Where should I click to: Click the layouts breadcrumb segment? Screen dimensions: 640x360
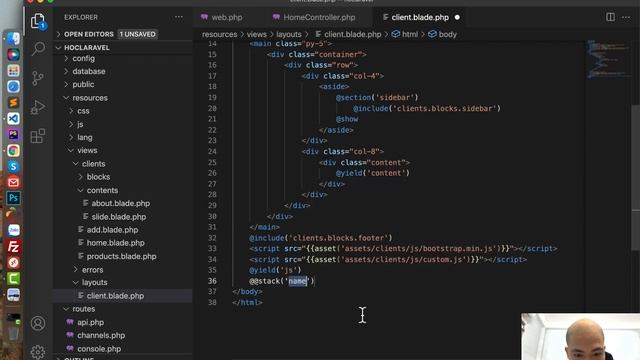289,34
